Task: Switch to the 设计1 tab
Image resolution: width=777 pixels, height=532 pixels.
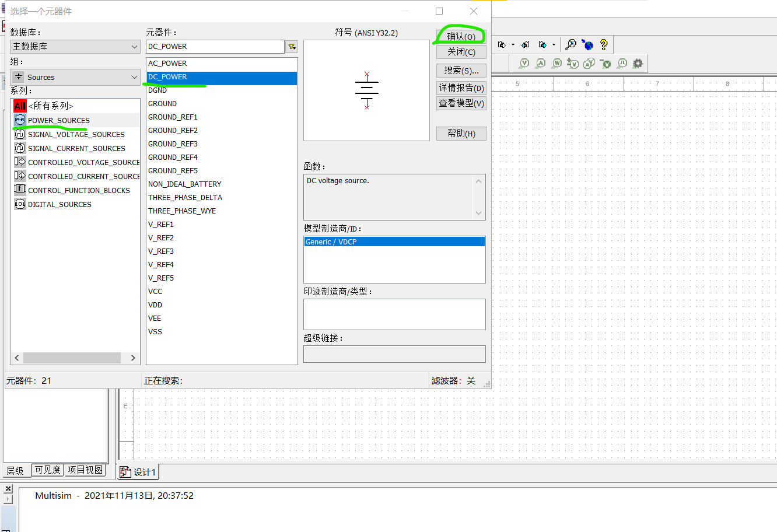Action: point(142,473)
